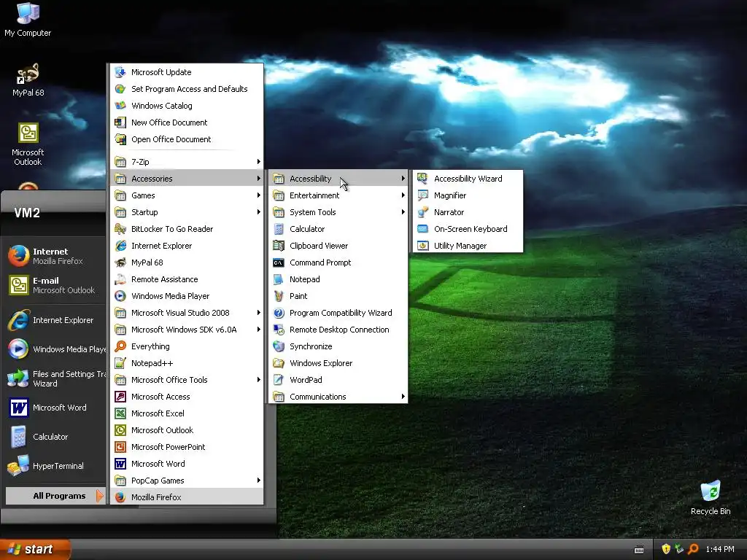747x560 pixels.
Task: Select the MyPal 68 desktop shortcut
Action: [x=28, y=79]
